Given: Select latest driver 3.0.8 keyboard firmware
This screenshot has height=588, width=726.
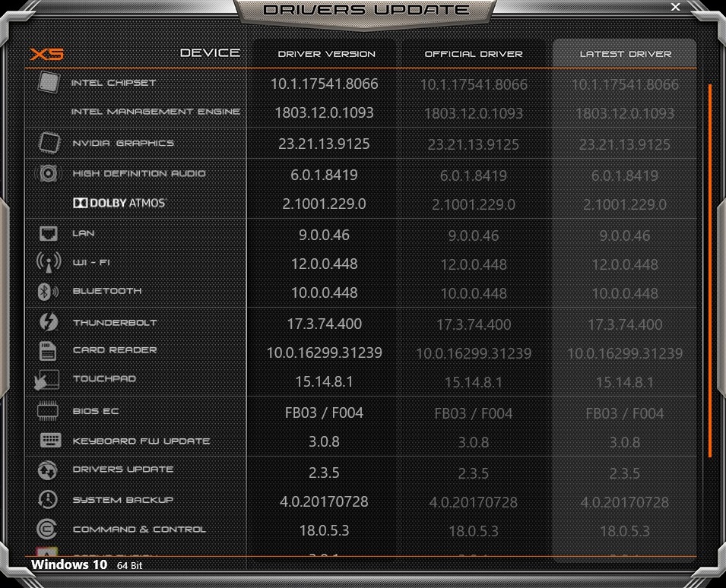Looking at the screenshot, I should 625,442.
